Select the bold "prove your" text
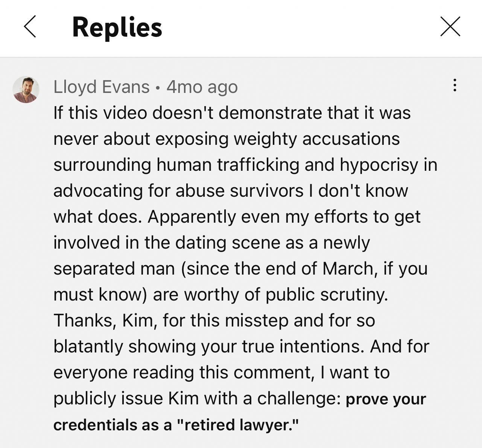 (386, 399)
